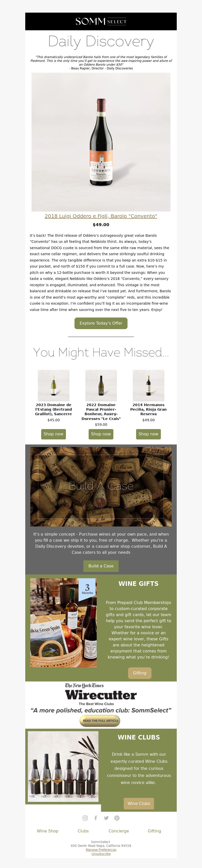202x868 pixels.
Task: Open the Concierge footer menu item
Action: [119, 831]
